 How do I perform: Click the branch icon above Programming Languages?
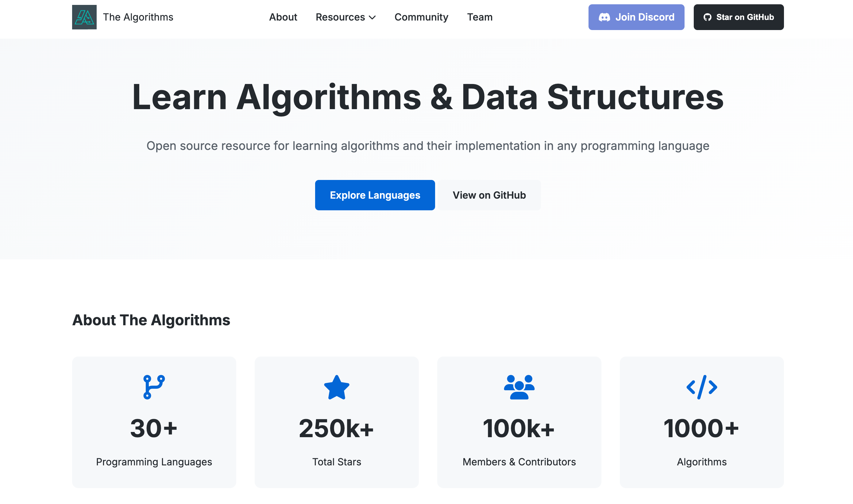pos(154,387)
